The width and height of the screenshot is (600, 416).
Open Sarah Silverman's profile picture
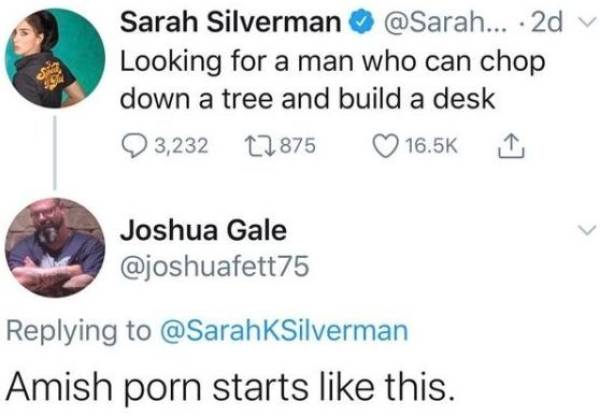(54, 59)
